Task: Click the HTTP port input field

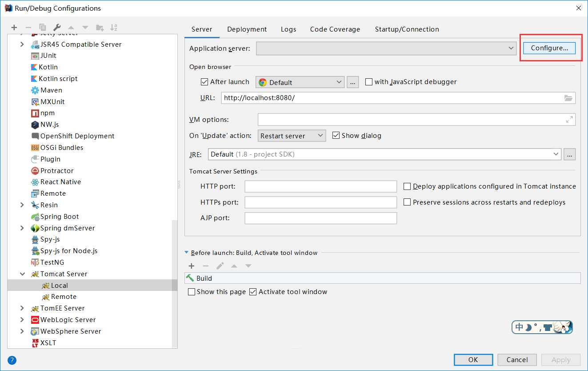Action: (x=320, y=186)
